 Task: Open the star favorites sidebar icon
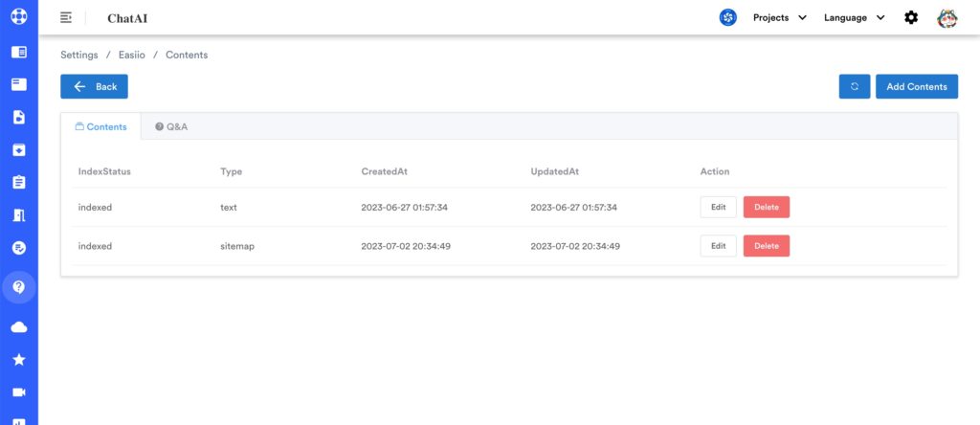19,359
